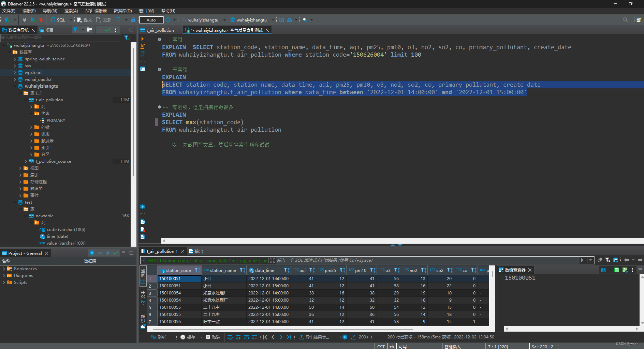Close the 数值查看器 value viewer panel

tap(530, 270)
